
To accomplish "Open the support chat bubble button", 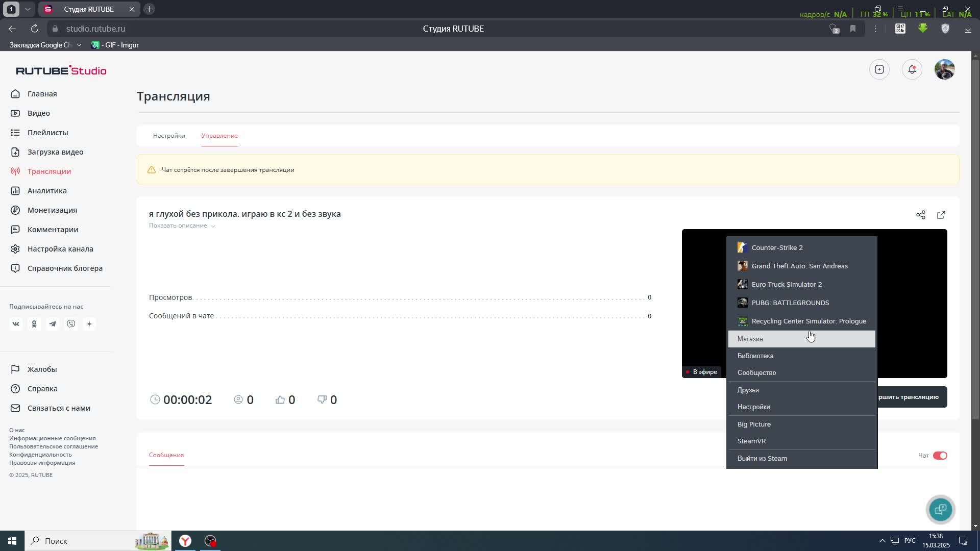I will 941,509.
